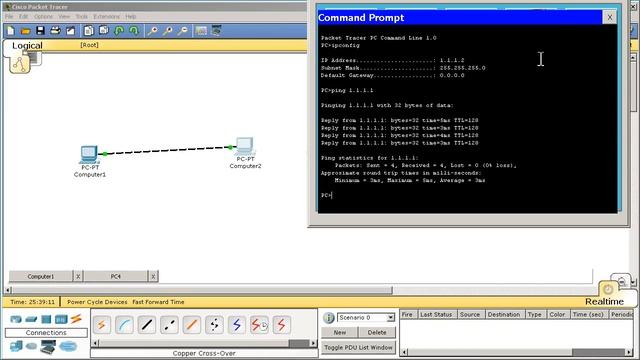Click the Zoom In magnifier icon
640x360 pixels.
pos(152,31)
